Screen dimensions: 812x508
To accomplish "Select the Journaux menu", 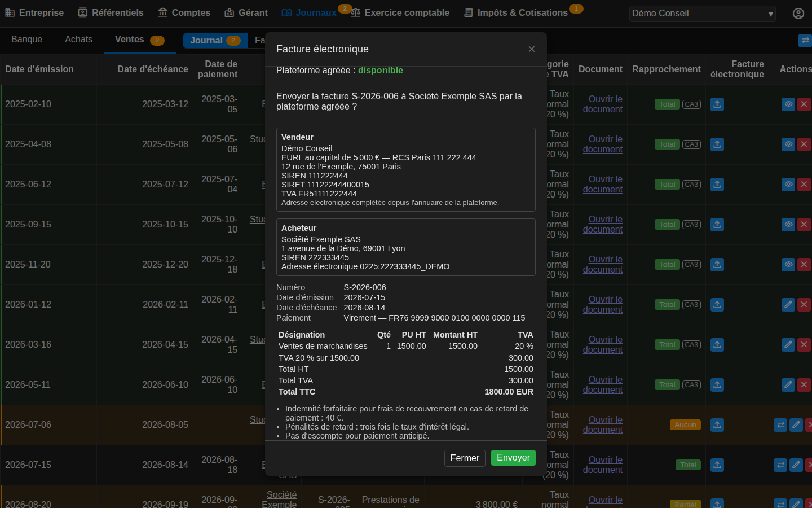I will 309,12.
